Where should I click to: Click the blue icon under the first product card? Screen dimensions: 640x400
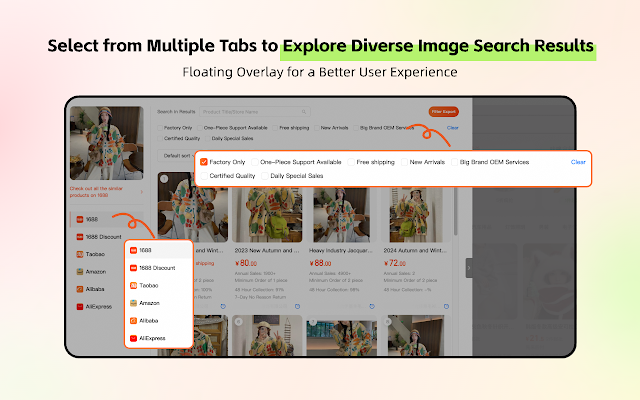point(223,306)
